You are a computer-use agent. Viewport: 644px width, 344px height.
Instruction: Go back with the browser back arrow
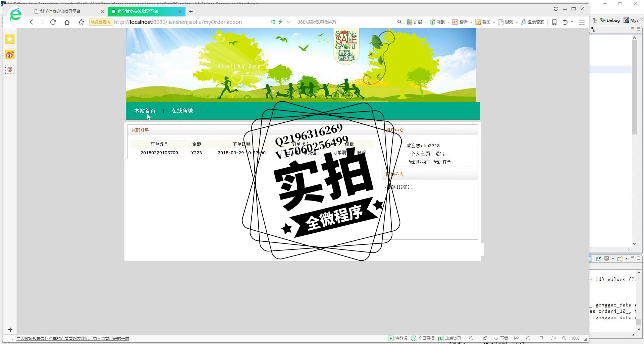click(32, 22)
